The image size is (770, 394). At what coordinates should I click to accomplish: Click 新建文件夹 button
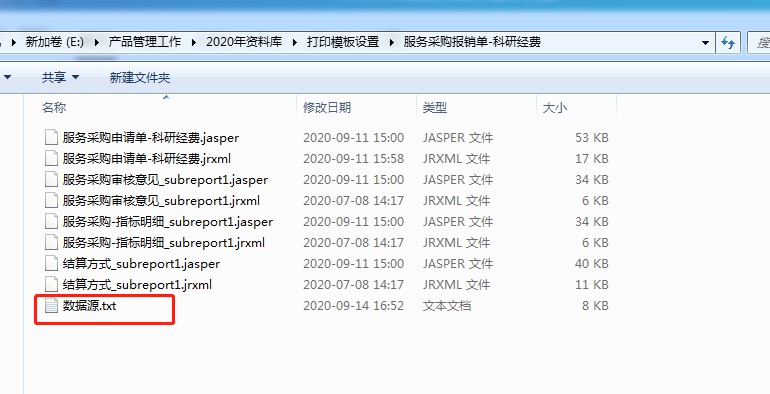point(139,77)
